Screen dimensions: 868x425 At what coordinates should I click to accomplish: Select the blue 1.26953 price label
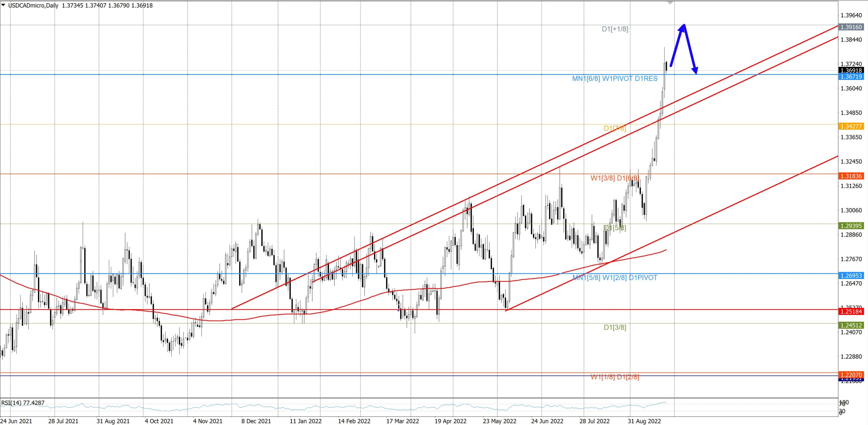click(x=850, y=276)
